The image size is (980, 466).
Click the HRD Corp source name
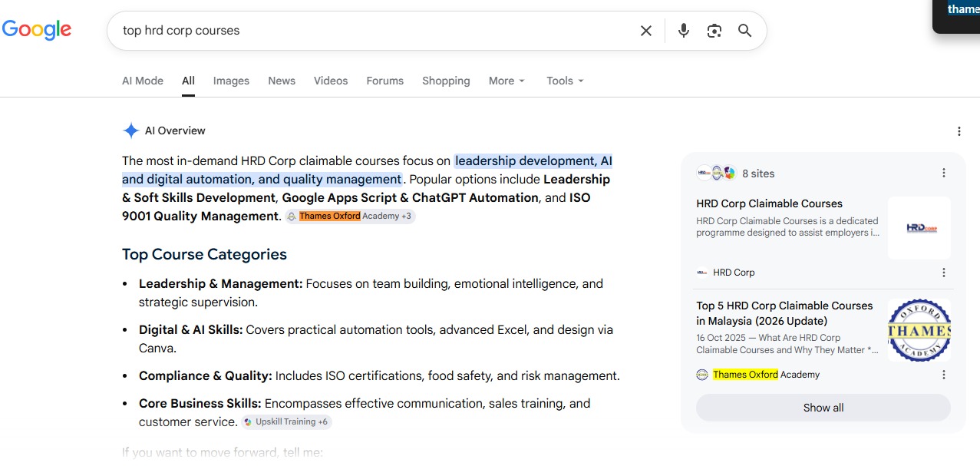pos(734,273)
